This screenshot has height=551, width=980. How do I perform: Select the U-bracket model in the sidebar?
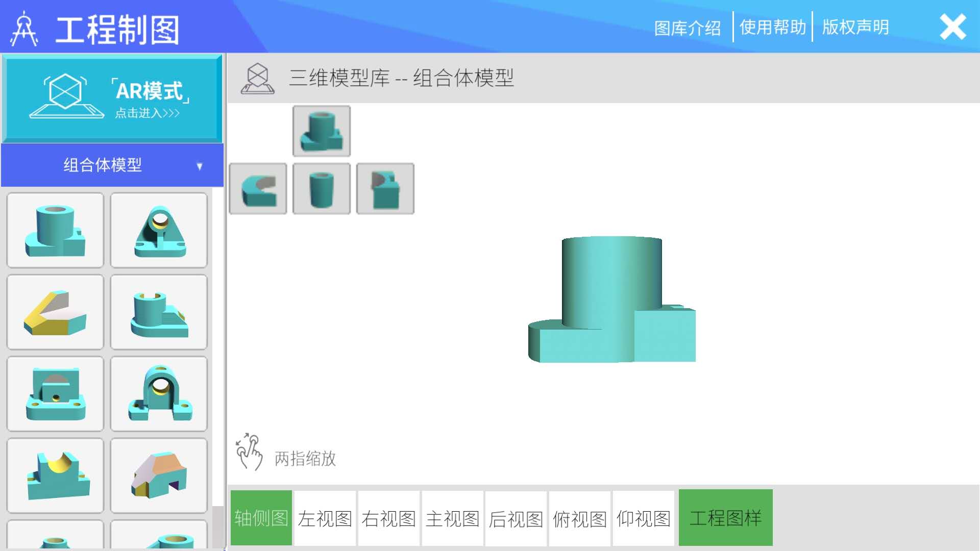tap(159, 394)
